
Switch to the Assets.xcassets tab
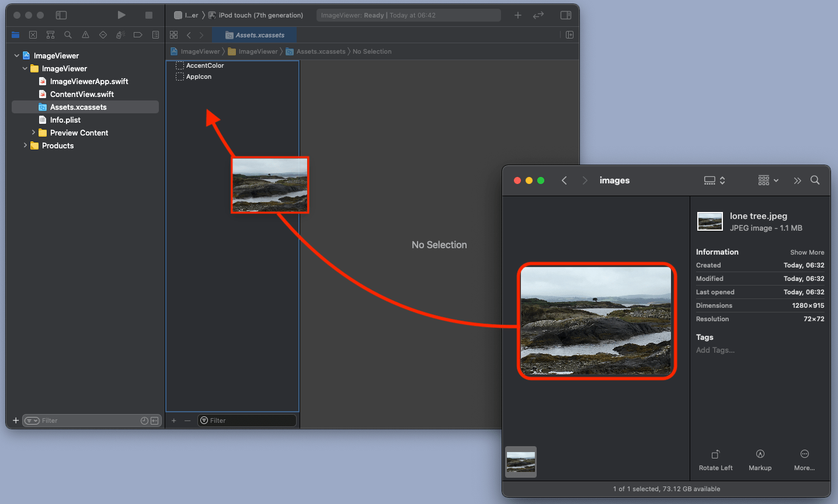pos(254,34)
